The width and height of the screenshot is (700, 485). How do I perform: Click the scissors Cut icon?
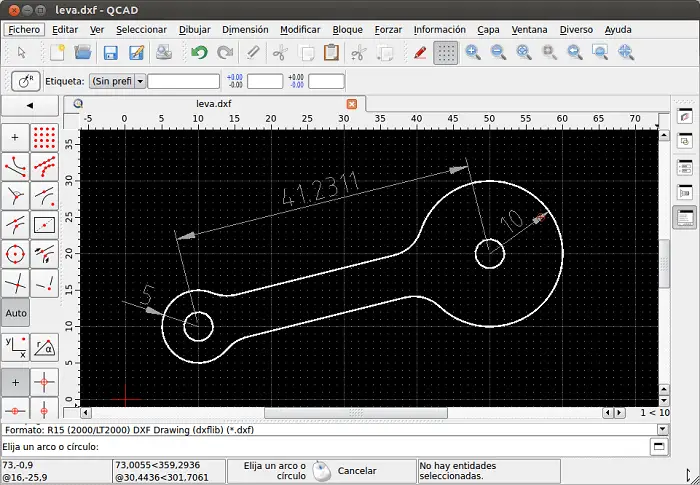pyautogui.click(x=280, y=53)
